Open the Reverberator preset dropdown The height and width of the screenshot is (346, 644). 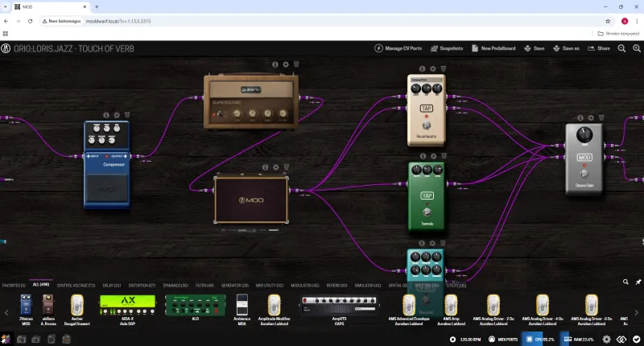[x=427, y=80]
